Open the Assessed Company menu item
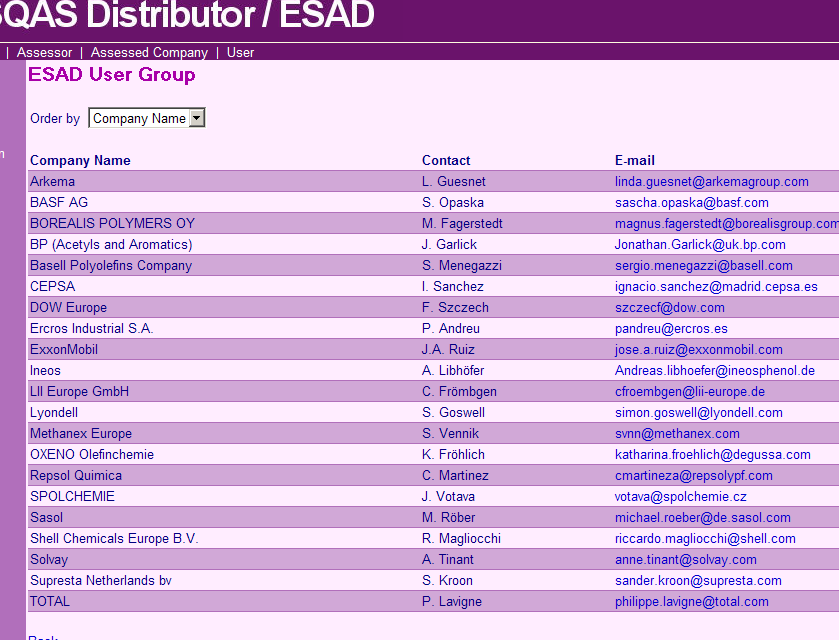839x640 pixels. click(x=149, y=52)
